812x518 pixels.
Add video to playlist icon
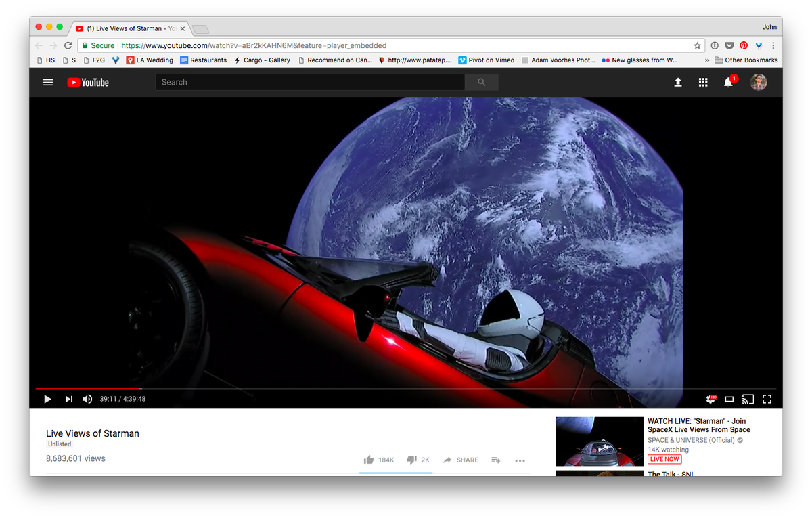(x=496, y=460)
